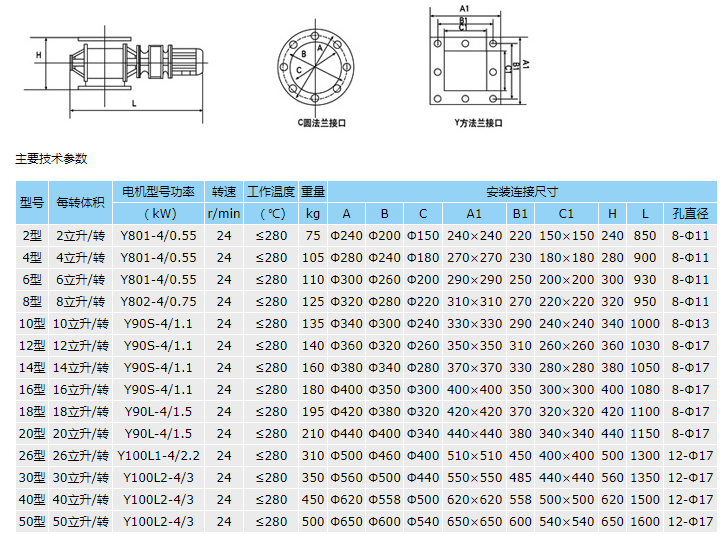
Task: Select the 340×340 C1 cell
Action: 566,433
